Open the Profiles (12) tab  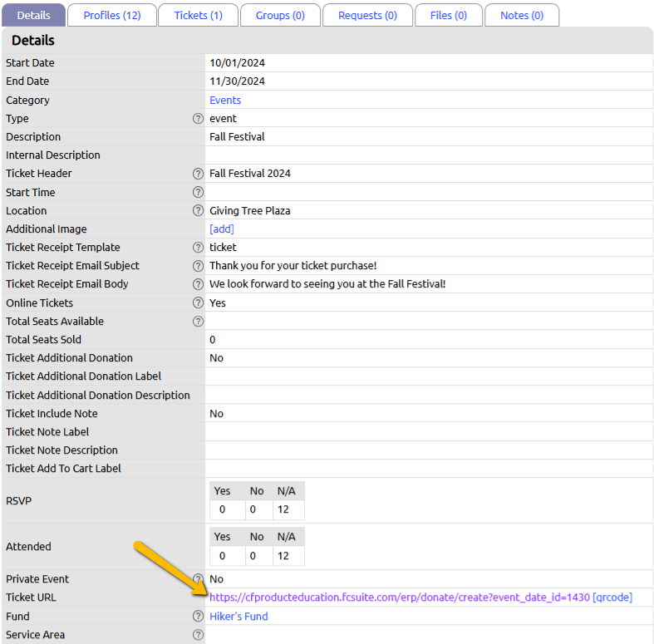(112, 16)
